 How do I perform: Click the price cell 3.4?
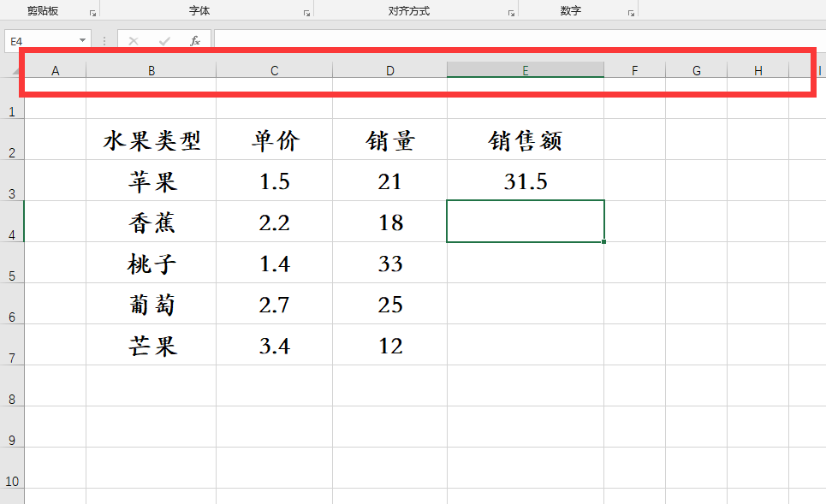(x=275, y=345)
